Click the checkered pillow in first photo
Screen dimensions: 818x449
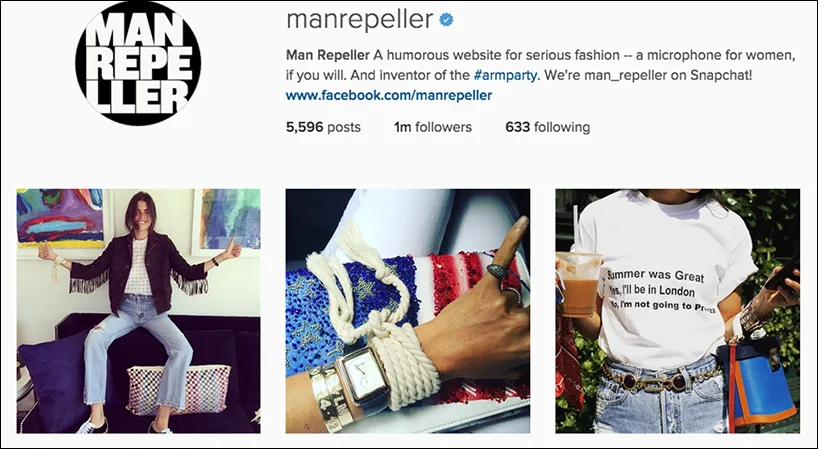point(178,389)
